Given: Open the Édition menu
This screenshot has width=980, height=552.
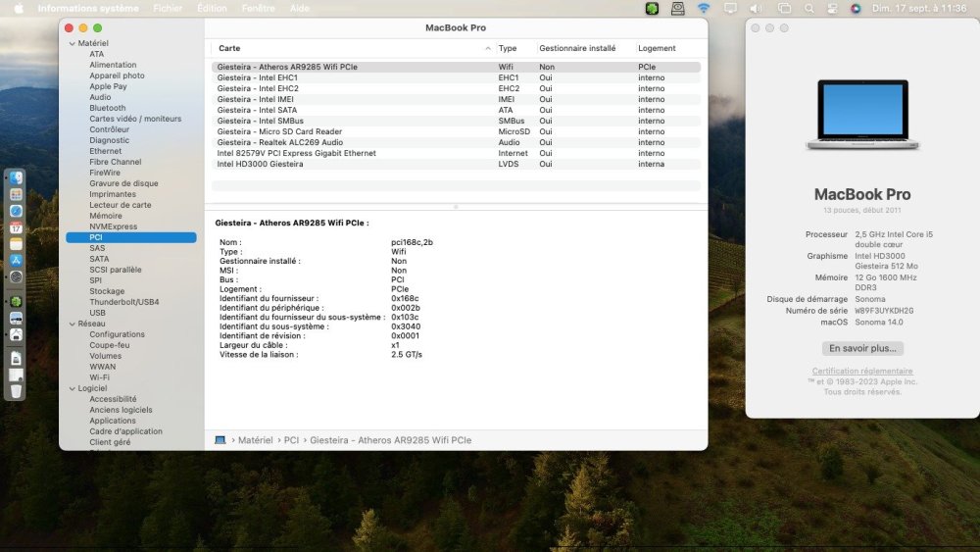Looking at the screenshot, I should 212,8.
